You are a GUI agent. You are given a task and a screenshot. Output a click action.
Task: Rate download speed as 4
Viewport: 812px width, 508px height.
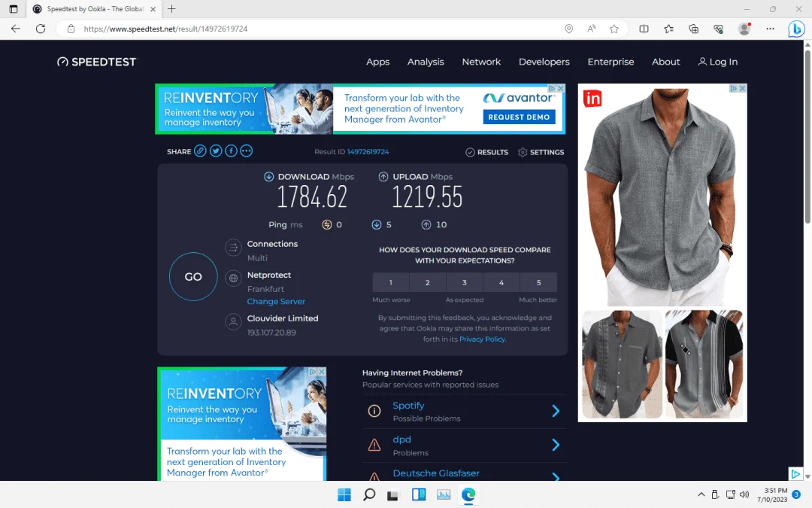click(x=501, y=282)
